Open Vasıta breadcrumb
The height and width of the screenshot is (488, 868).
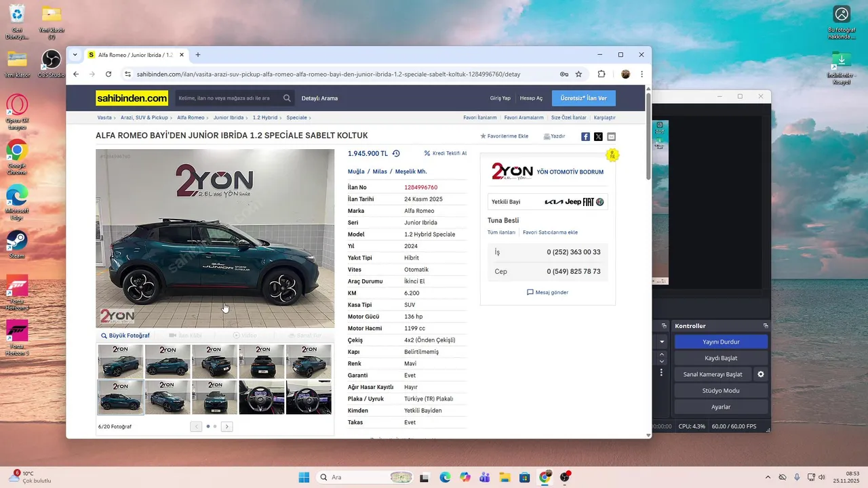104,117
